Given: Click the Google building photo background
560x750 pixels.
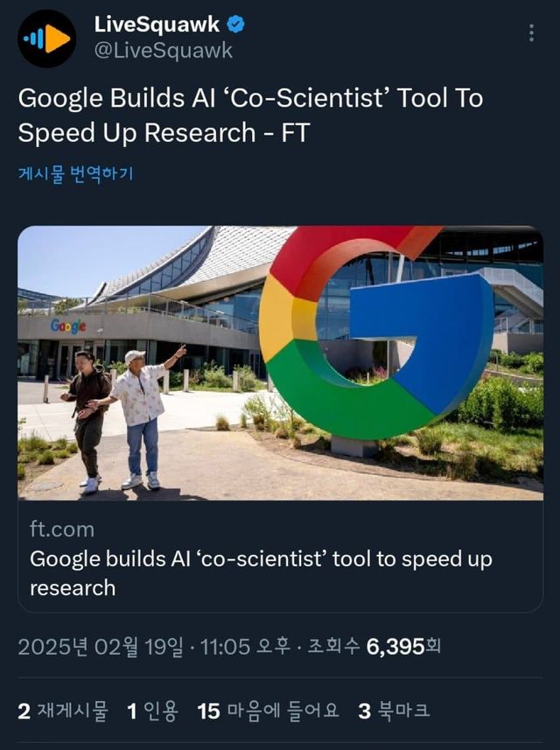Looking at the screenshot, I should click(122, 289).
